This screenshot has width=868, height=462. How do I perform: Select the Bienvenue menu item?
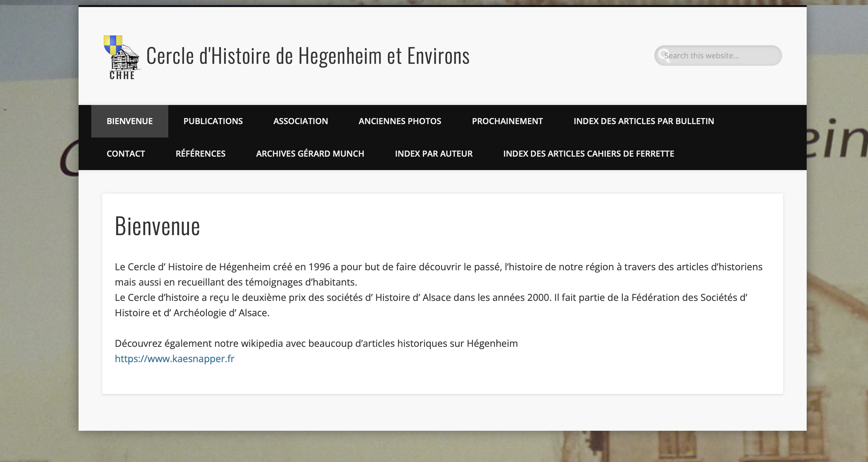(x=130, y=121)
